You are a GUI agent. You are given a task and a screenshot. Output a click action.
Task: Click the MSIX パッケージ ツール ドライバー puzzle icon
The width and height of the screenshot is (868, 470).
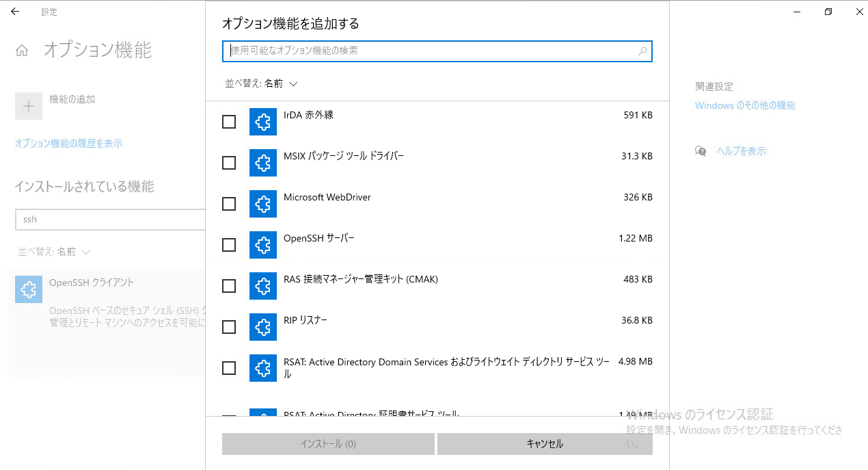pos(263,163)
